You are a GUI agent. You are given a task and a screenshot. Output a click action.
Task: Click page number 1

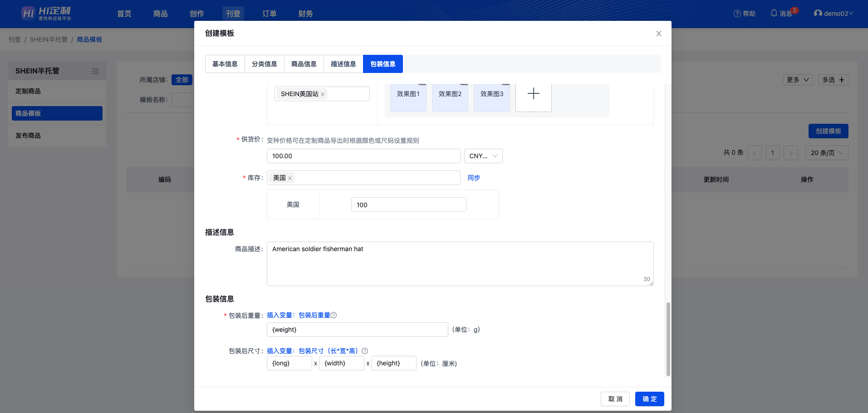[x=773, y=153]
